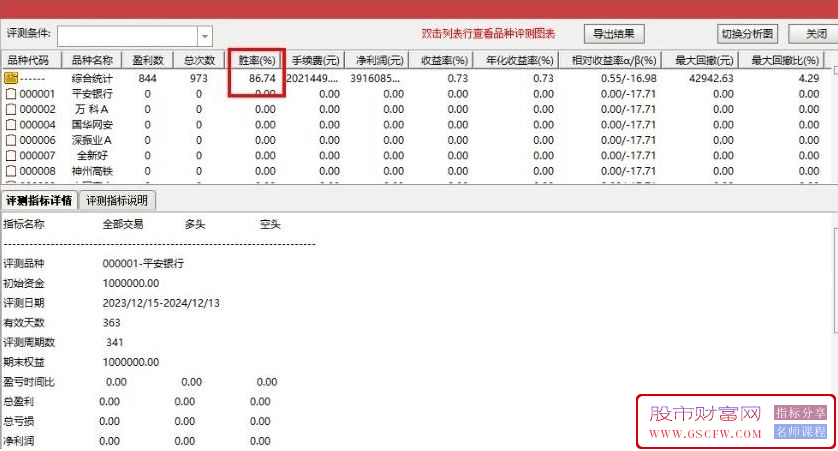The width and height of the screenshot is (838, 451).
Task: Click the document icon beside 000007
Action: coord(11,156)
